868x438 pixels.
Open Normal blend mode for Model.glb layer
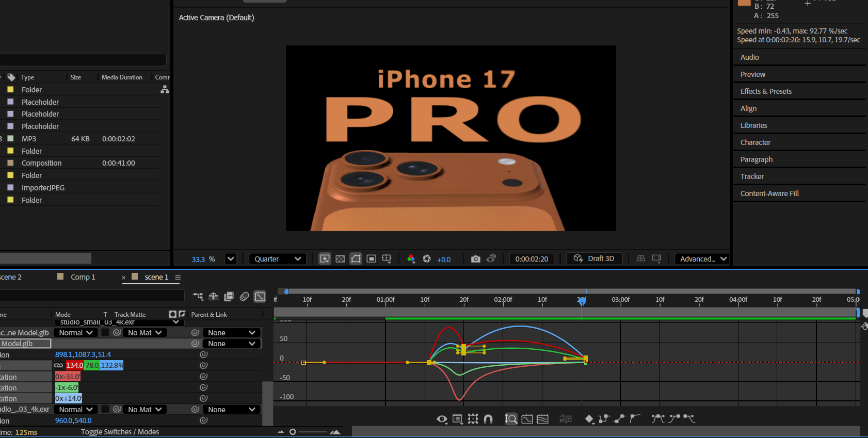point(76,333)
